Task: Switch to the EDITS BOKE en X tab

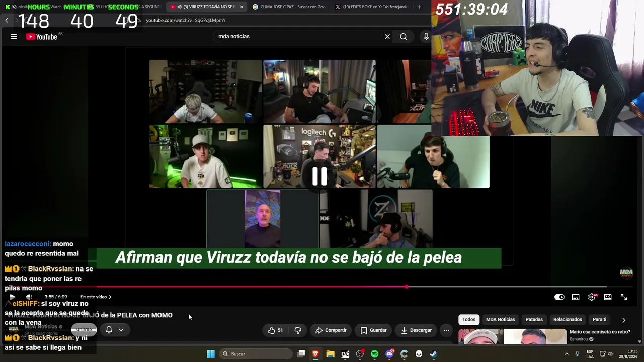Action: coord(372,7)
